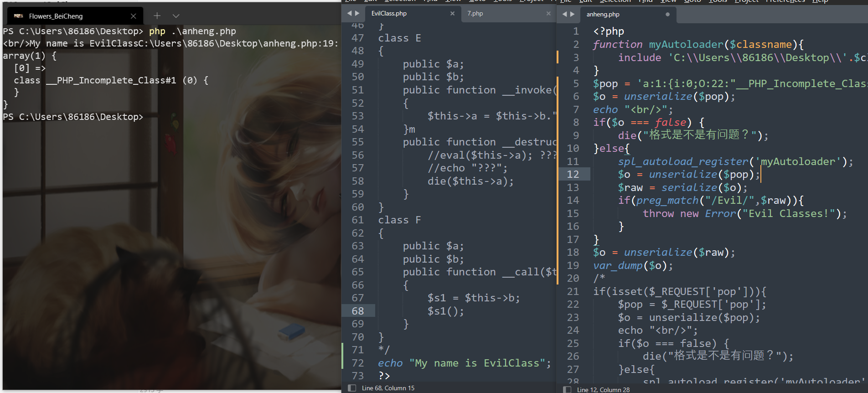Click line number 20 in anheng.php gutter
This screenshot has height=393, width=868.
[573, 279]
